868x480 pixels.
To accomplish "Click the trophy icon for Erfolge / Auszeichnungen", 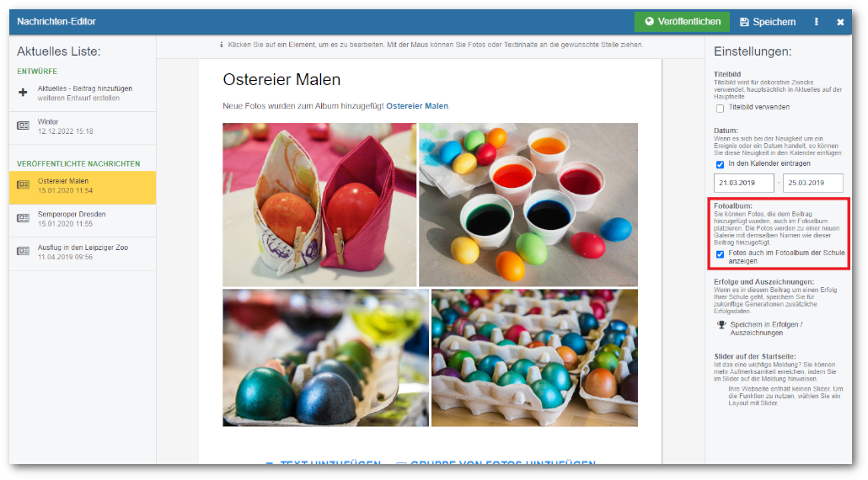I will 721,324.
